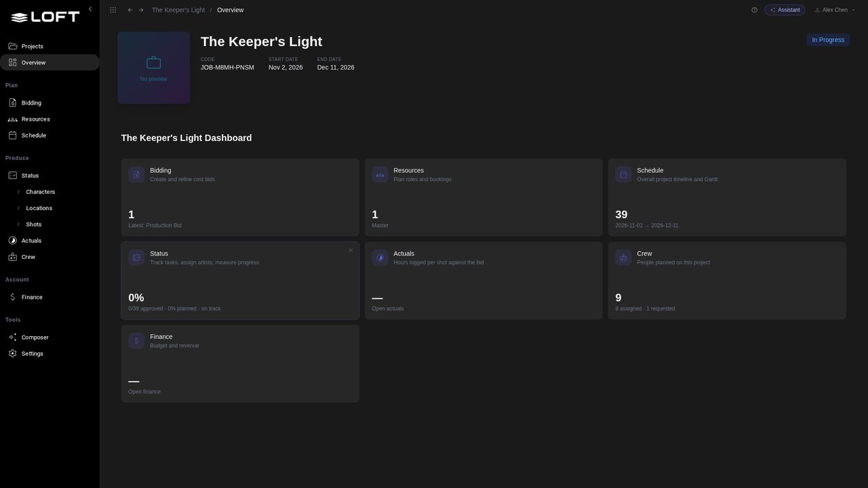Click the Resources card icon

[x=380, y=174]
